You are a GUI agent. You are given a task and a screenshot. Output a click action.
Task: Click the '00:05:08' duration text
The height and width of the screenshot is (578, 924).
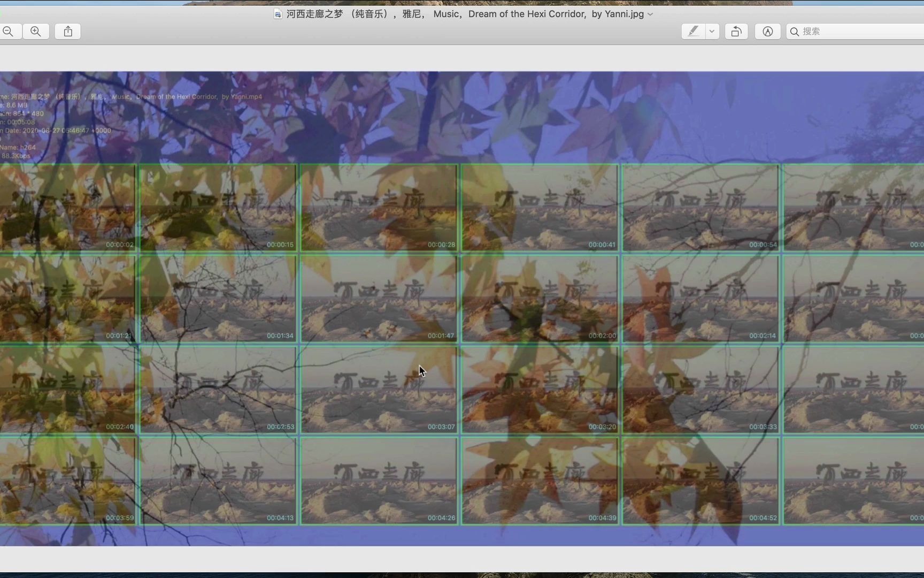(21, 122)
